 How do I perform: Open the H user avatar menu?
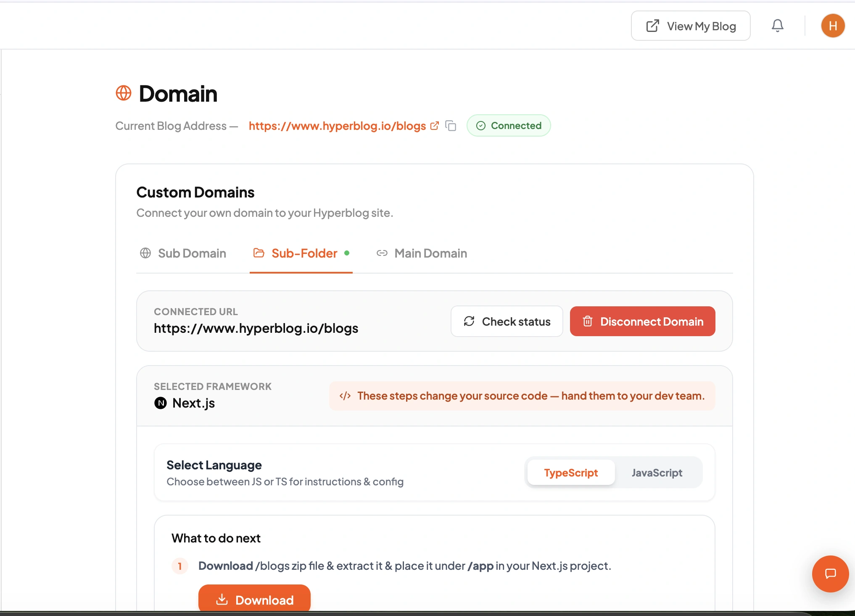click(833, 26)
